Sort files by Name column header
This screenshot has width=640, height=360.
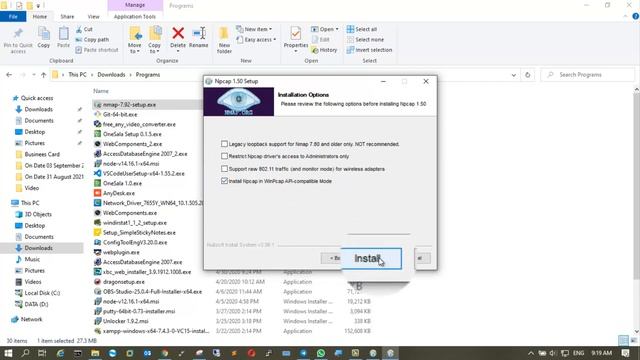[x=101, y=91]
